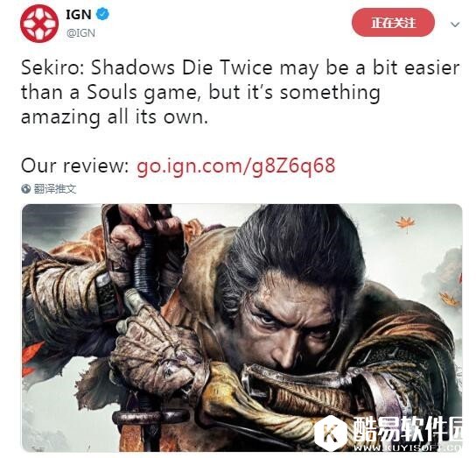Open the @IGN handle link

pyautogui.click(x=80, y=32)
